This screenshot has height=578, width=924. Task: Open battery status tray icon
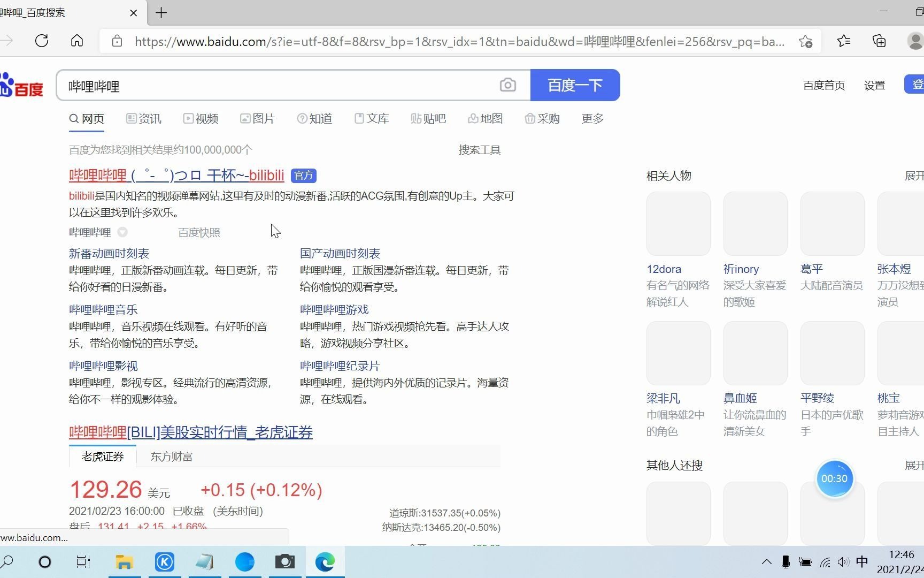pyautogui.click(x=805, y=562)
